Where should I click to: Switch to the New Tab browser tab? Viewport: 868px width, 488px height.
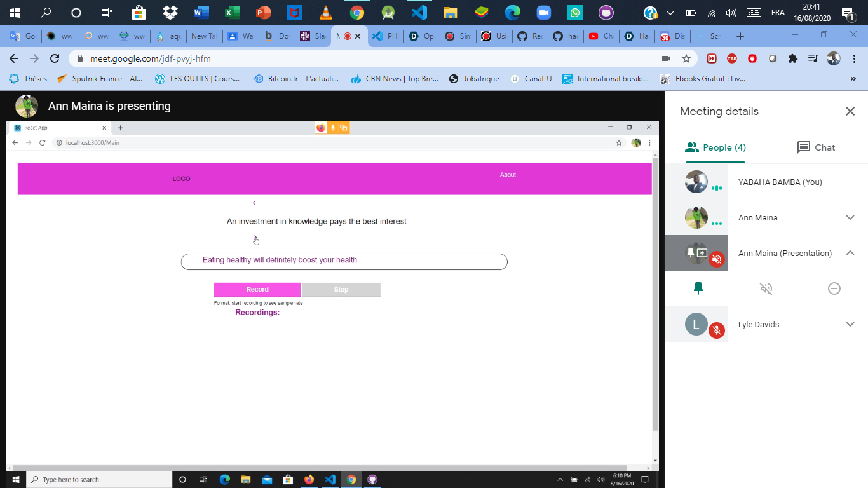203,36
